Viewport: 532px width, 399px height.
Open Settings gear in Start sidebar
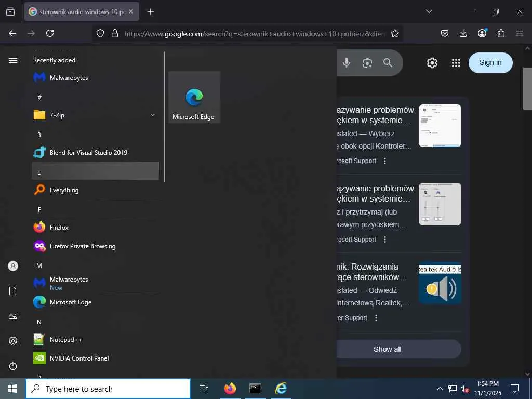coord(13,341)
